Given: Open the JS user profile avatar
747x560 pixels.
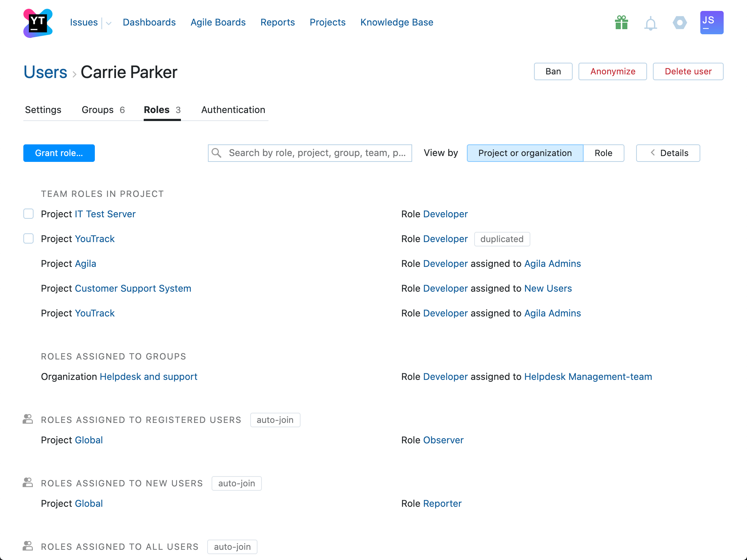Looking at the screenshot, I should [x=711, y=23].
